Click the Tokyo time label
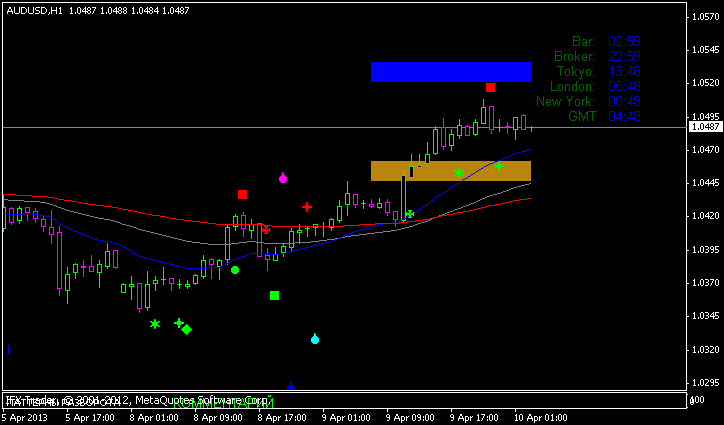Viewport: 724px width, 425px height. tap(576, 71)
